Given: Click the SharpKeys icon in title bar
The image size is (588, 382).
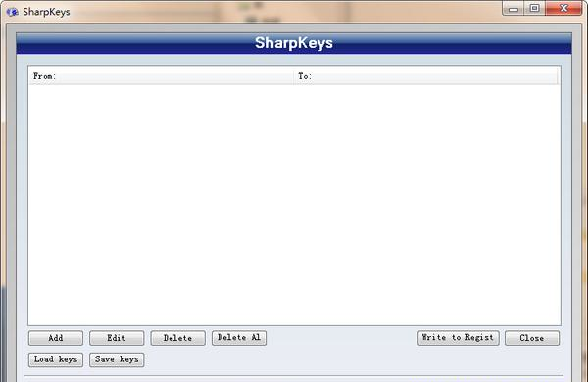Looking at the screenshot, I should tap(12, 12).
